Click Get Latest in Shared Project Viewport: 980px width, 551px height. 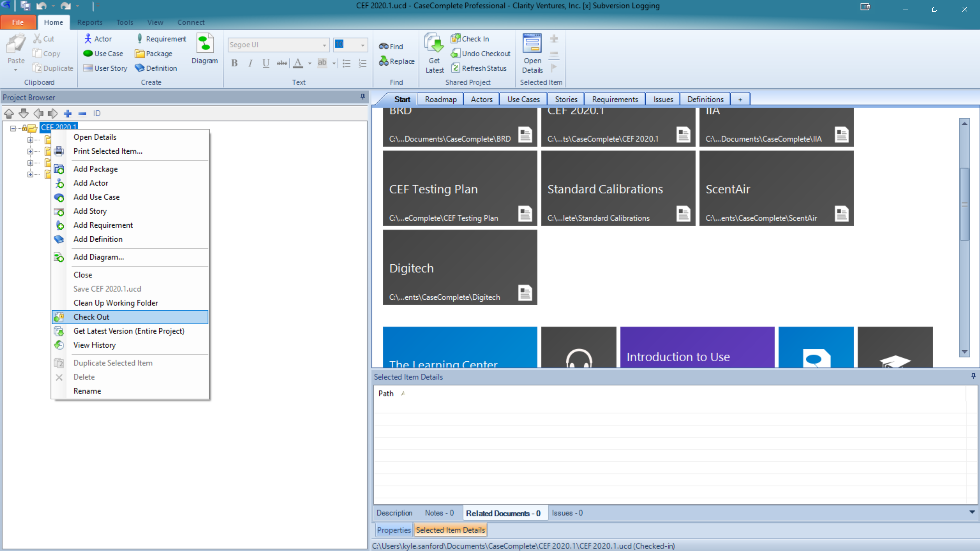[434, 53]
